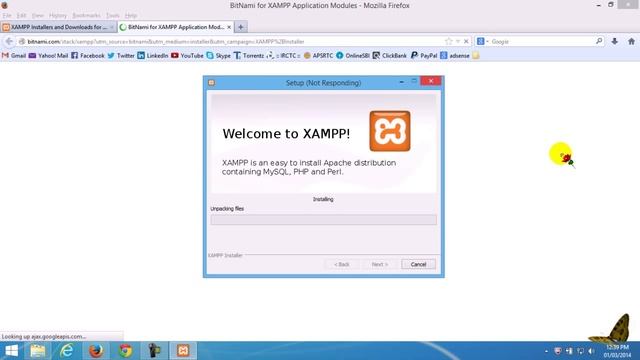Show hidden system tray icons
640x360 pixels.
[546, 351]
